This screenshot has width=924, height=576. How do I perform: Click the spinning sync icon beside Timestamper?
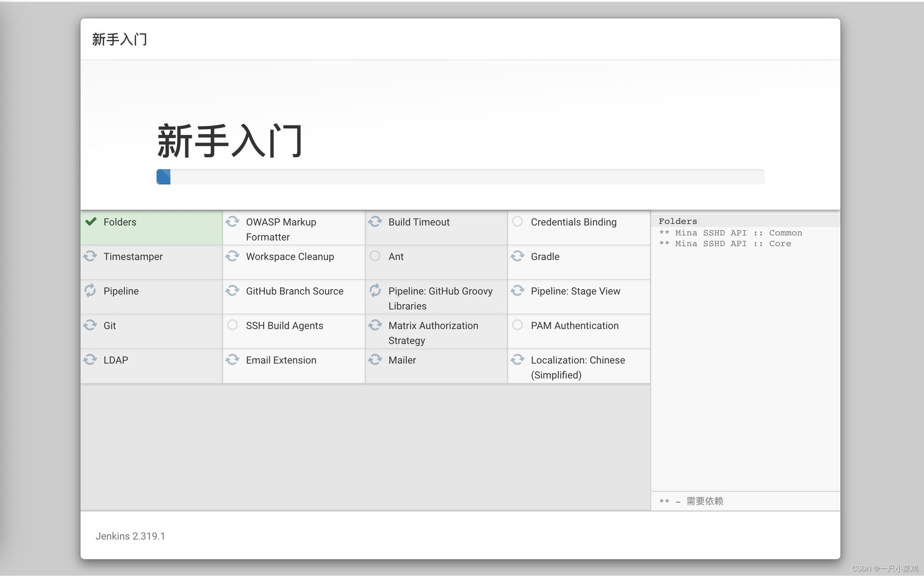(x=90, y=256)
